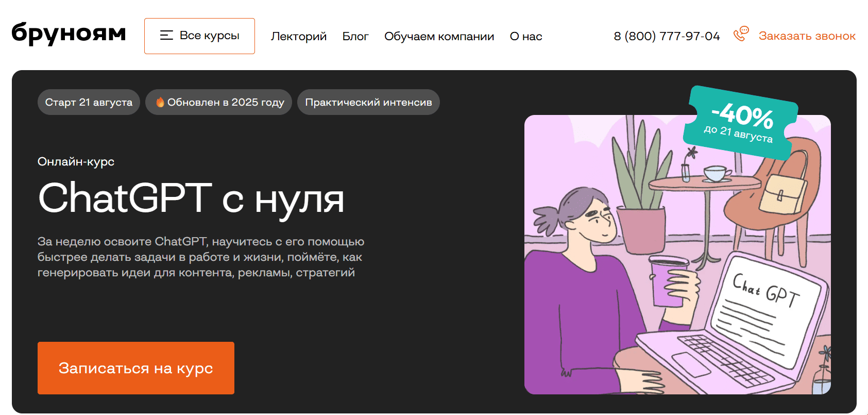The image size is (868, 415).
Task: Go to Лекторий page
Action: pyautogui.click(x=299, y=37)
